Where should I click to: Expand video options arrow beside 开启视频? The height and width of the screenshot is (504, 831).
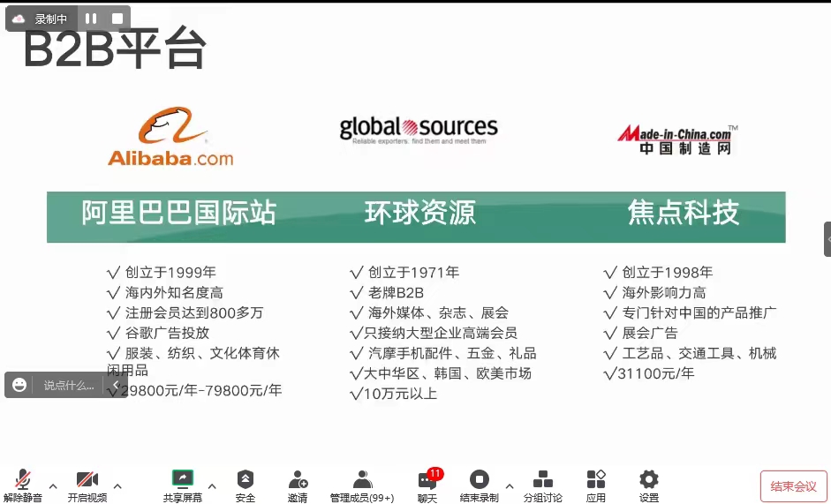pyautogui.click(x=117, y=485)
